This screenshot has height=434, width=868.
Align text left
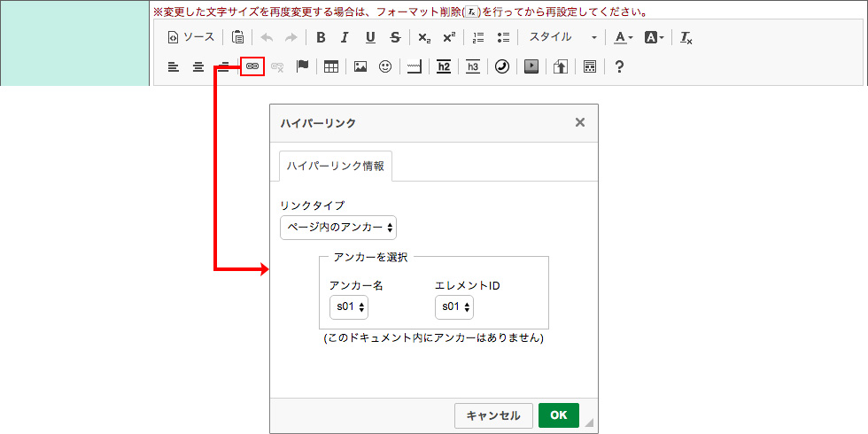click(174, 67)
